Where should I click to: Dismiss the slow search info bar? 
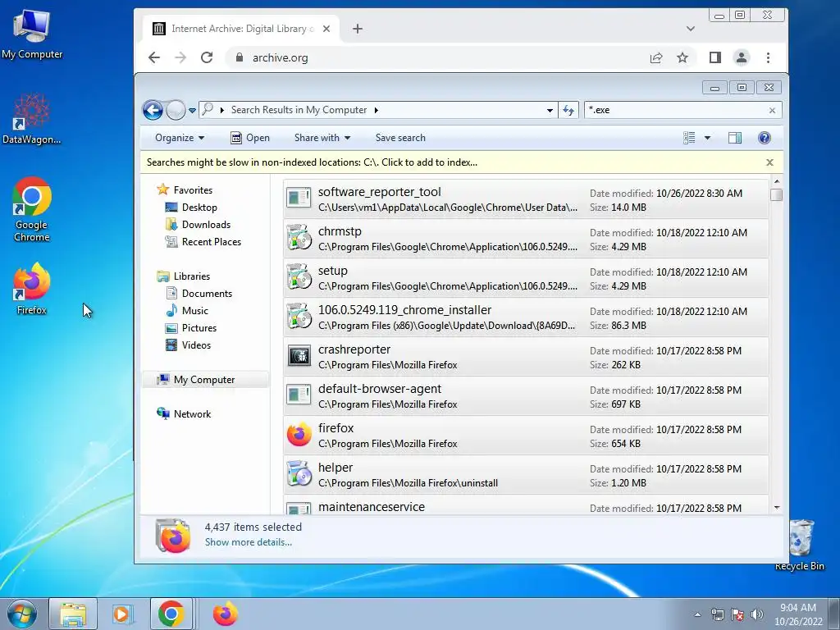pyautogui.click(x=769, y=162)
